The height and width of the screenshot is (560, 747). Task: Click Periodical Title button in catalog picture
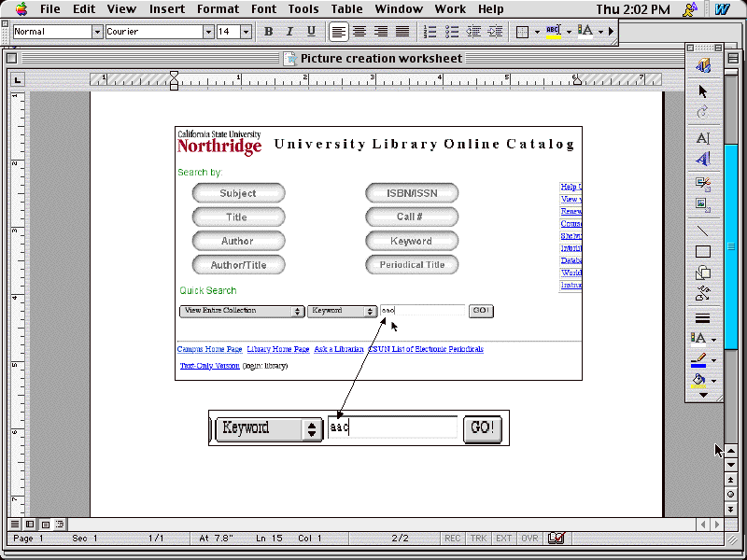(412, 265)
